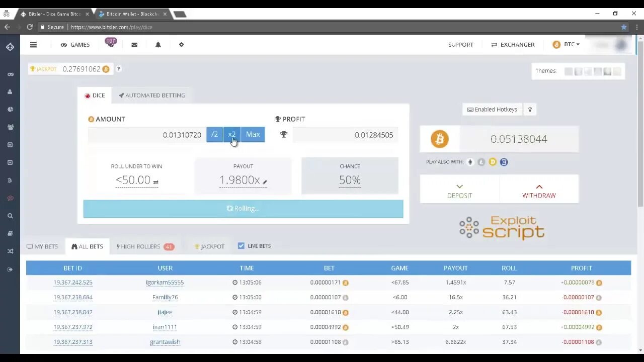Open the BTC currency dropdown
The image size is (644, 362).
(x=567, y=45)
